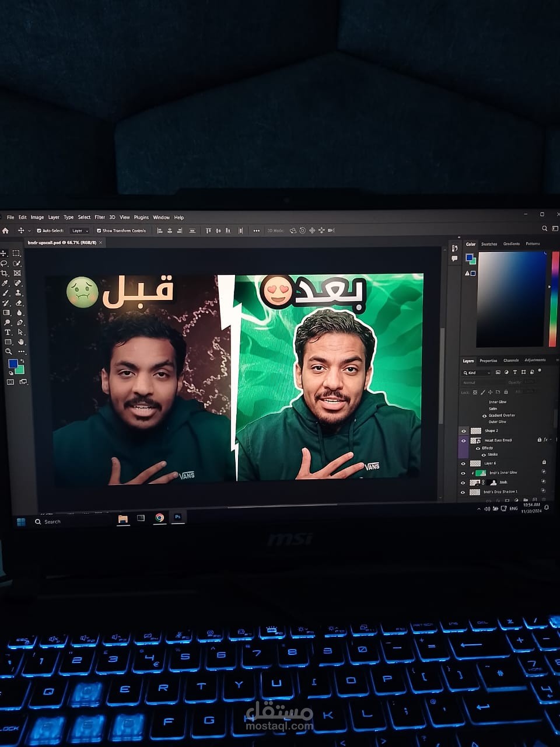The width and height of the screenshot is (560, 747).
Task: Switch to the Channels tab
Action: [x=511, y=360]
